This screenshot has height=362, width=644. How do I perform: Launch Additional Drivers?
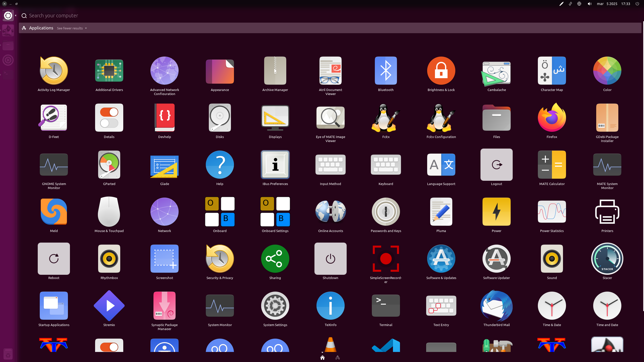(x=109, y=71)
